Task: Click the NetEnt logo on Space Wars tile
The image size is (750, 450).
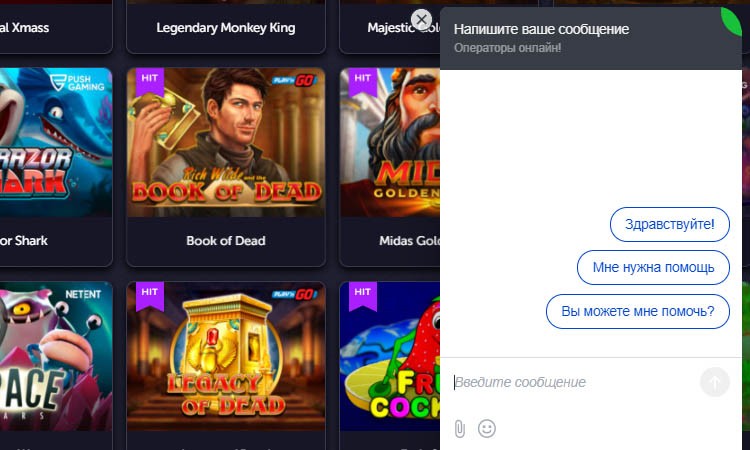Action: click(x=83, y=295)
